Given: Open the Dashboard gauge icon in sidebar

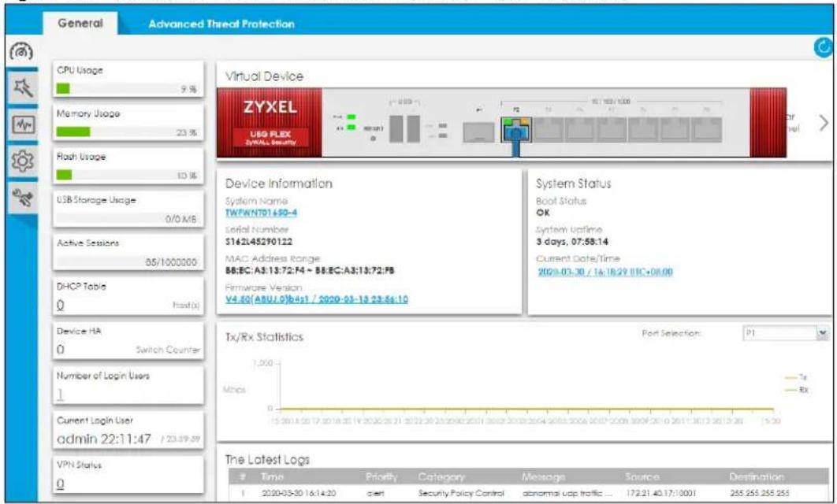Looking at the screenshot, I should pyautogui.click(x=21, y=51).
